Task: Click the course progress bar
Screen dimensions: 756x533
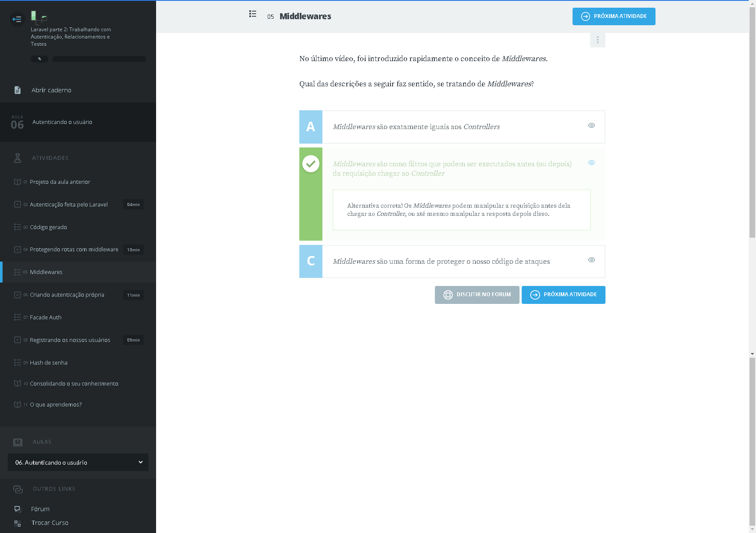Action: pyautogui.click(x=99, y=59)
